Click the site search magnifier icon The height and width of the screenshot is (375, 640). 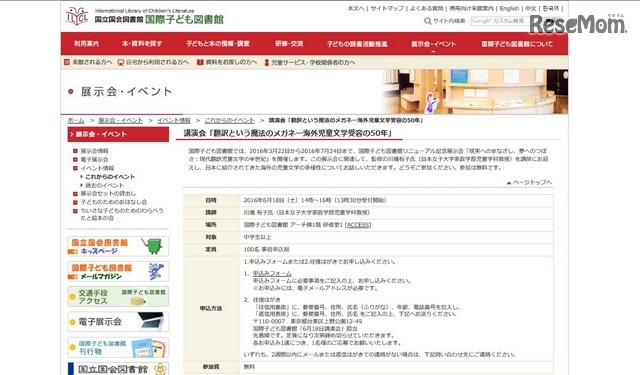427,21
